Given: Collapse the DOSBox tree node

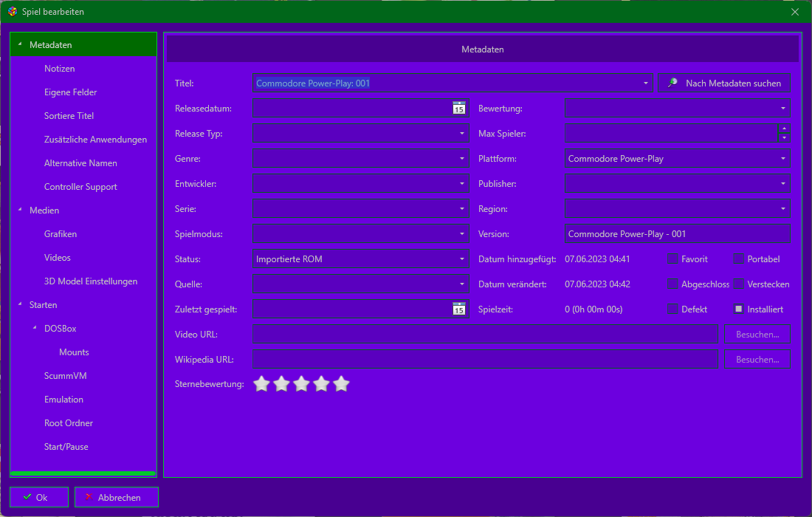Looking at the screenshot, I should (35, 328).
